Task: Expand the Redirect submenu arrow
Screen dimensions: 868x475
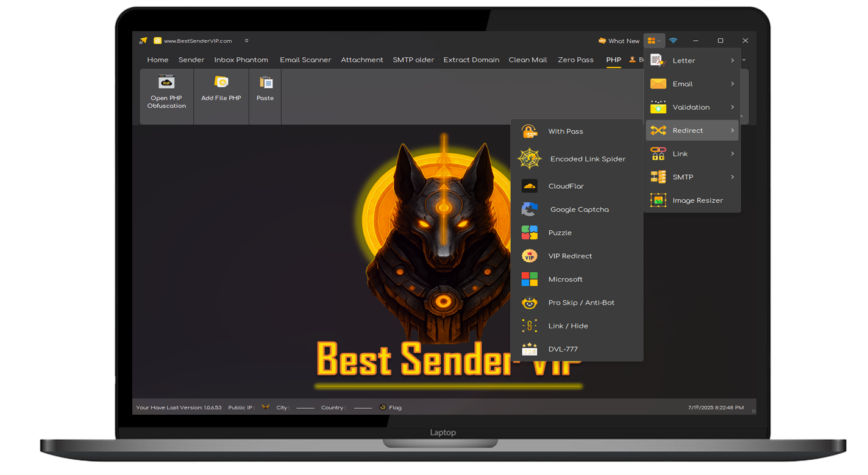Action: click(x=732, y=130)
